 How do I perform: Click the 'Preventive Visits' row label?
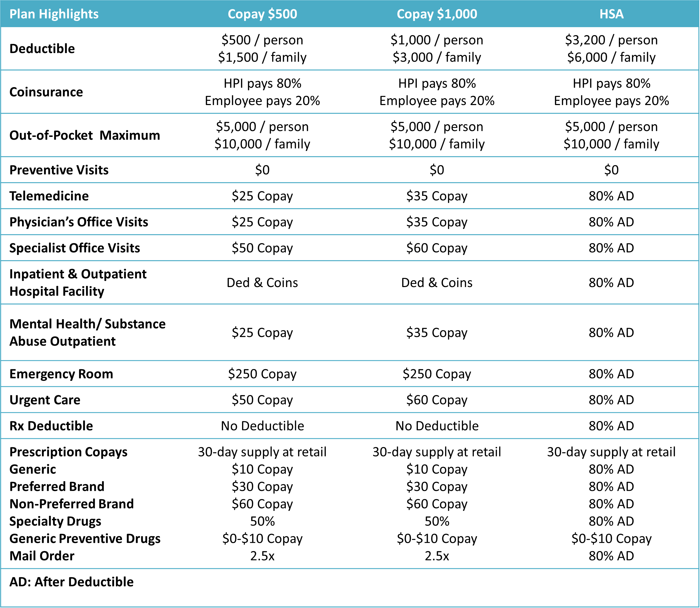tap(59, 170)
